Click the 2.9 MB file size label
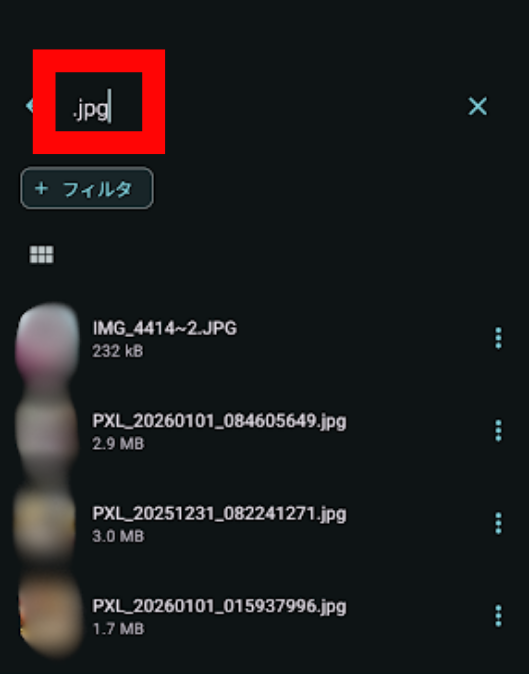 [x=118, y=443]
